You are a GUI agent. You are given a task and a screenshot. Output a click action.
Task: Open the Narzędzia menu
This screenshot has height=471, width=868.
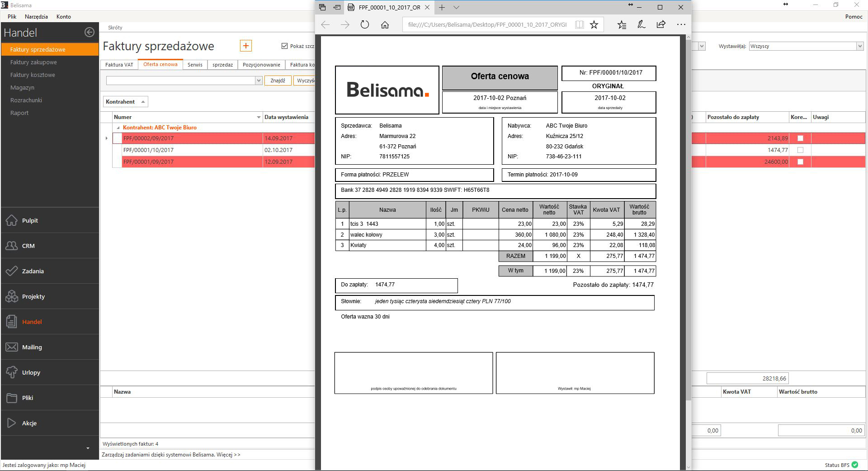(x=36, y=17)
